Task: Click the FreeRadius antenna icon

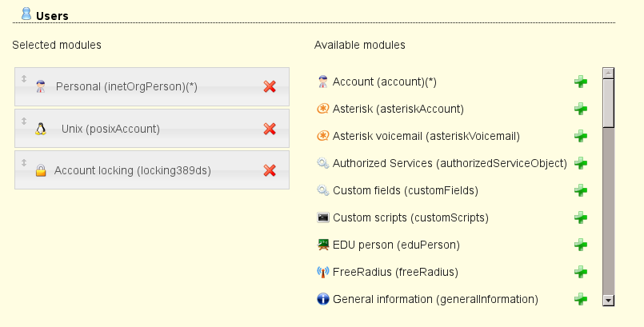Action: tap(323, 272)
